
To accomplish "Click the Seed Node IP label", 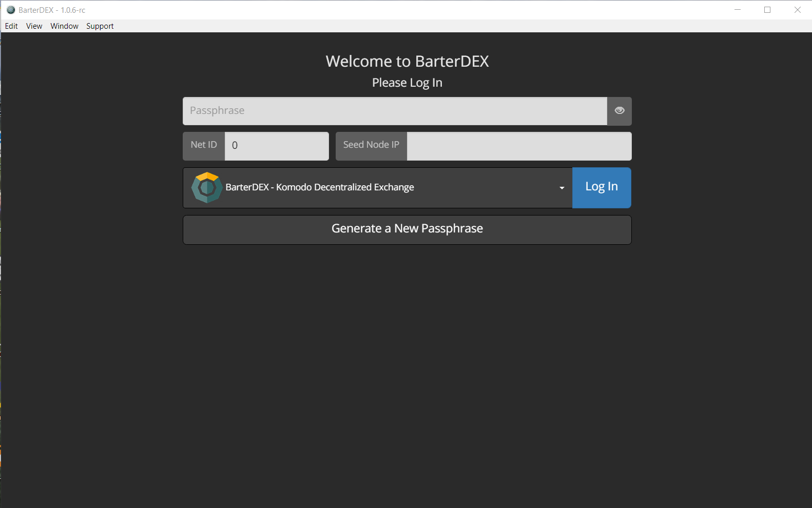I will click(x=371, y=145).
